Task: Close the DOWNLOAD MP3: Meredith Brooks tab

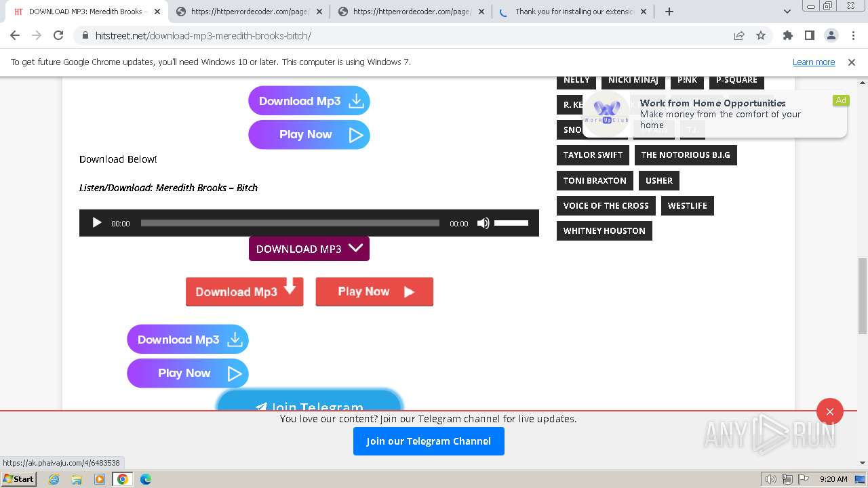Action: (x=157, y=12)
